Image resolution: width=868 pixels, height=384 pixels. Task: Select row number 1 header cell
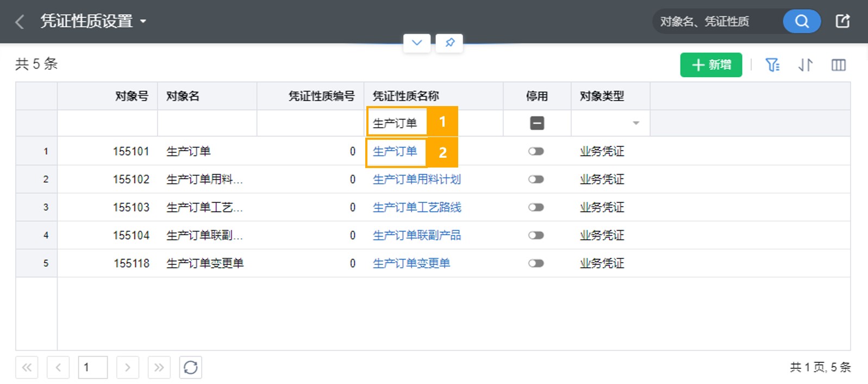36,151
